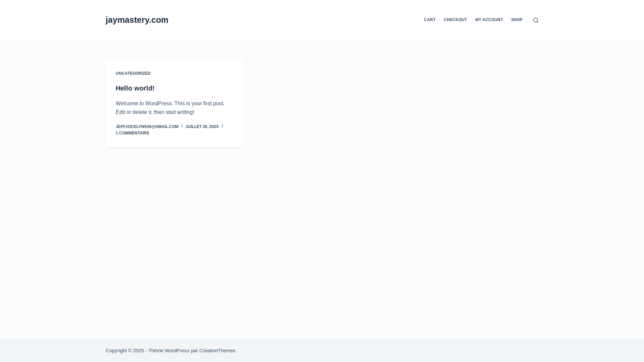Image resolution: width=644 pixels, height=362 pixels.
Task: View the 1 Commentaire link
Action: (132, 133)
